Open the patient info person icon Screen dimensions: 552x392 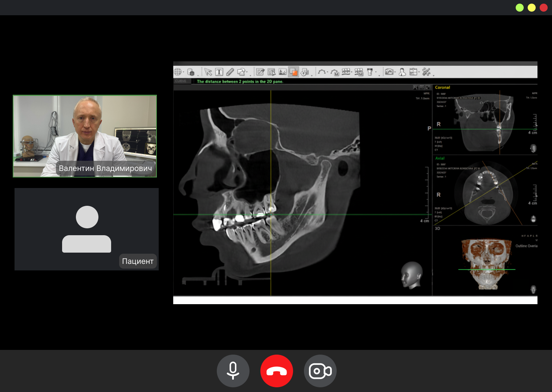click(x=402, y=72)
